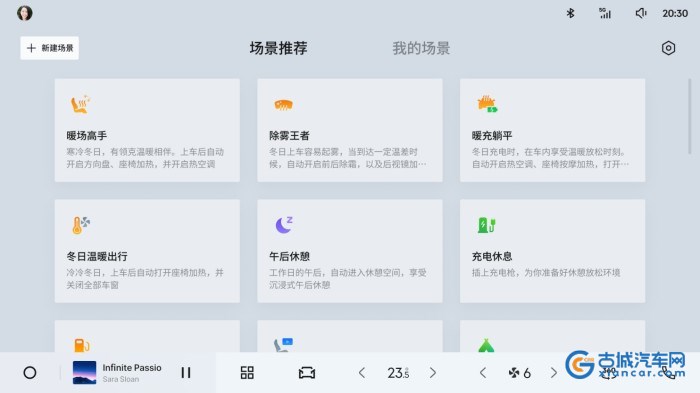
Task: Read 冬日温暖出行 description 冷冷冬日
Action: click(x=145, y=279)
